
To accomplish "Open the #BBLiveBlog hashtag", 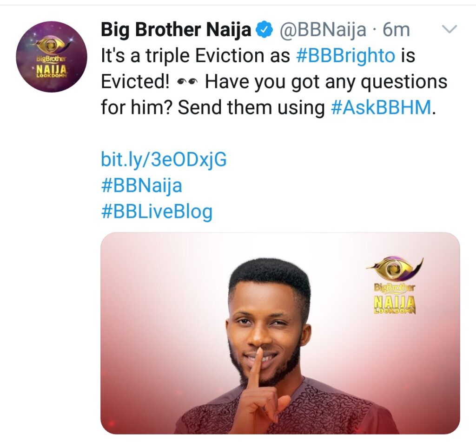I will click(x=157, y=211).
